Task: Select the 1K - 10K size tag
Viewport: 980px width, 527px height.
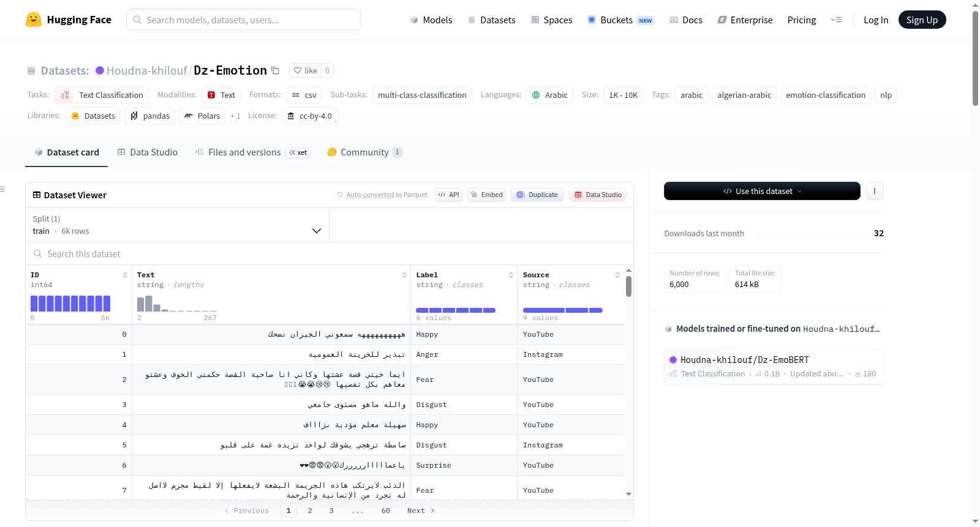Action: (x=623, y=95)
